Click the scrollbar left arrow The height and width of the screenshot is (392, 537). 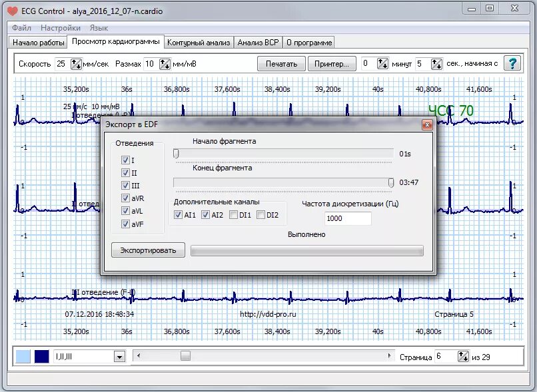tap(138, 356)
